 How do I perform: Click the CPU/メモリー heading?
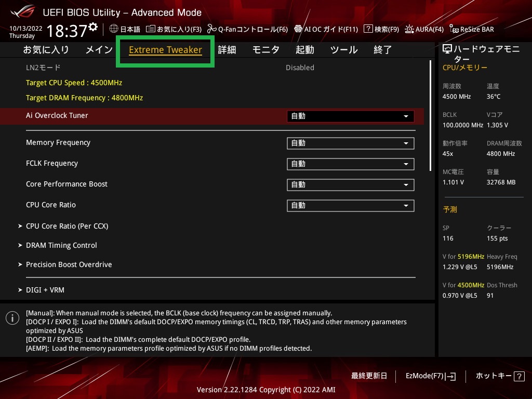[x=465, y=68]
